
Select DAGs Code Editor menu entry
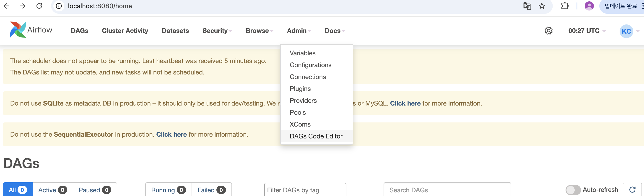coord(316,136)
